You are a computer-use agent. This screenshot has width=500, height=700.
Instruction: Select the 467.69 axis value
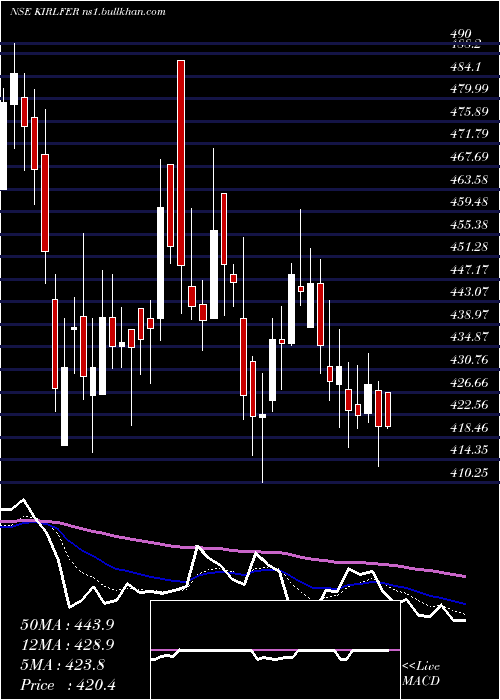469,157
